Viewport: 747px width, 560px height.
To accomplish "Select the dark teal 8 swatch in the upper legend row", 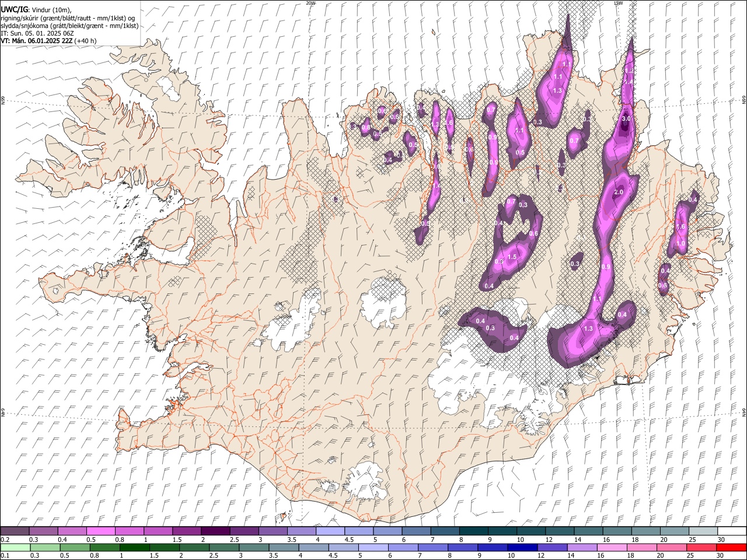I will [x=474, y=531].
